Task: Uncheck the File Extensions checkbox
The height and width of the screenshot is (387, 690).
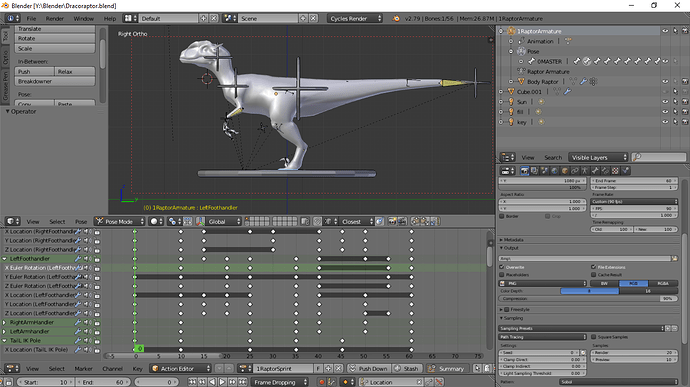Action: (594, 267)
